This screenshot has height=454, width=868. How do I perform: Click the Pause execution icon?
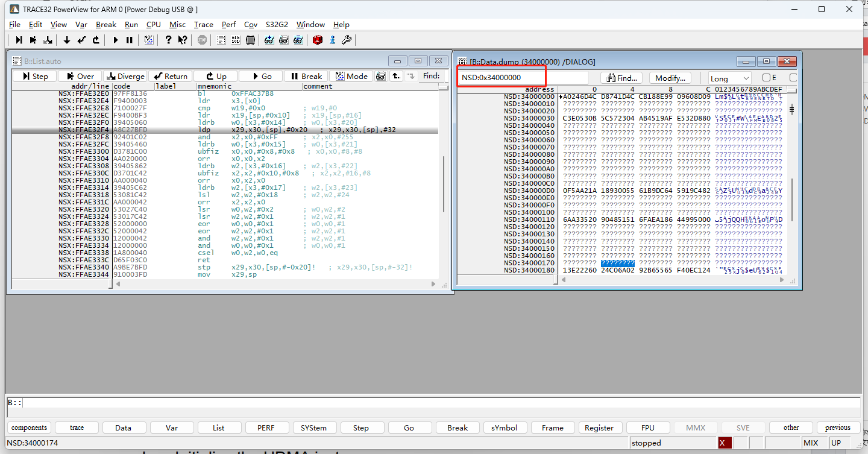129,40
